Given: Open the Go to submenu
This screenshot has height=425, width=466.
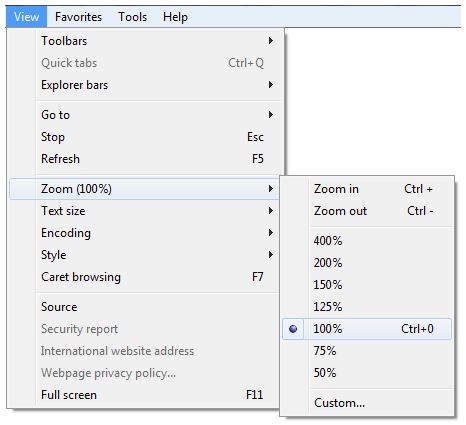Looking at the screenshot, I should point(144,115).
